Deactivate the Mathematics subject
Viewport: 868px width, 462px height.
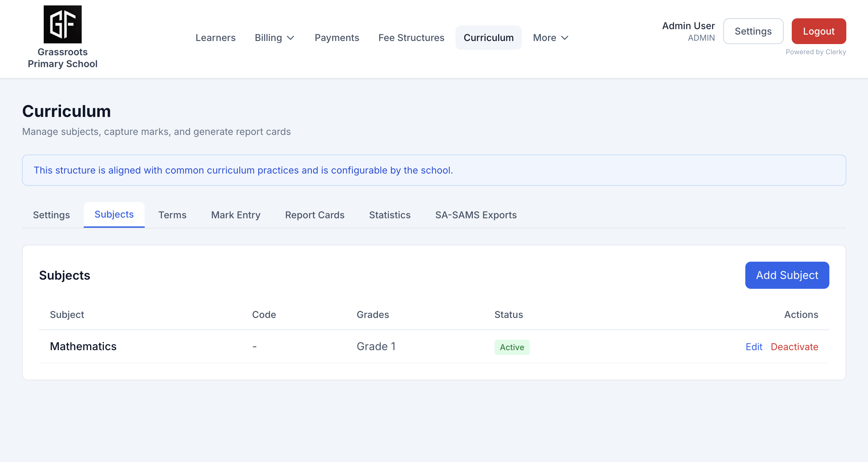tap(794, 347)
